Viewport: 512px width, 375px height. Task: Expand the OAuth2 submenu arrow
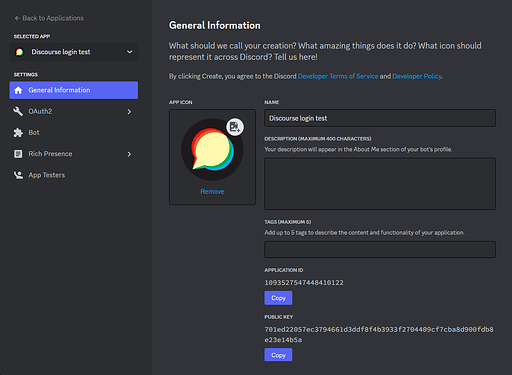point(129,112)
